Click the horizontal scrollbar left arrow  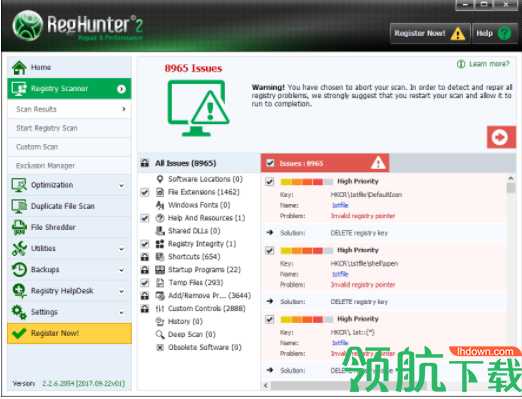[266, 385]
